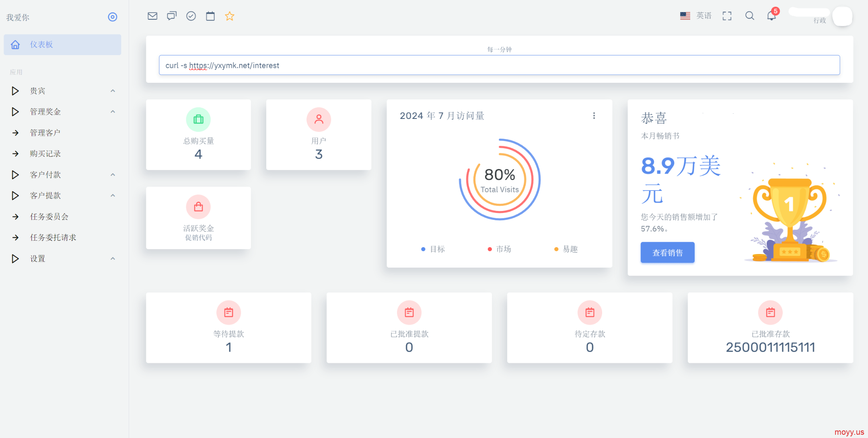Toggle the orange 易趣 chart legend
The height and width of the screenshot is (438, 868).
pyautogui.click(x=566, y=249)
